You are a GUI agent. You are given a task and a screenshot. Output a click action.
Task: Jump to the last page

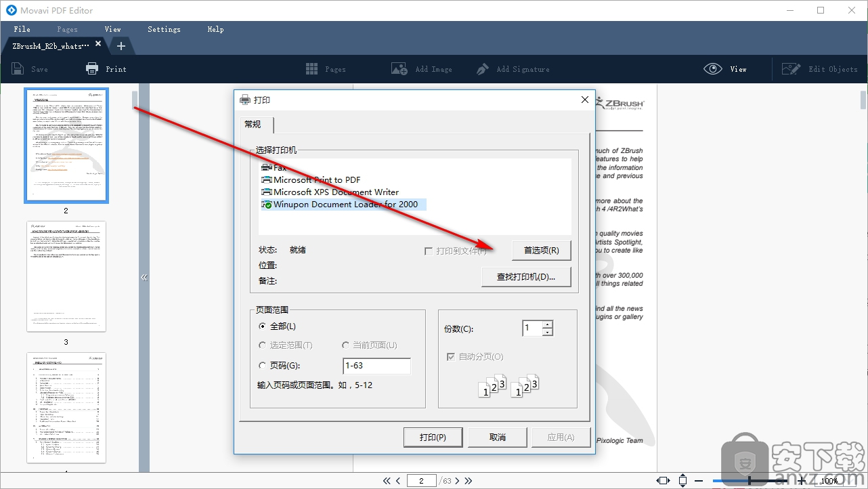[x=469, y=481]
